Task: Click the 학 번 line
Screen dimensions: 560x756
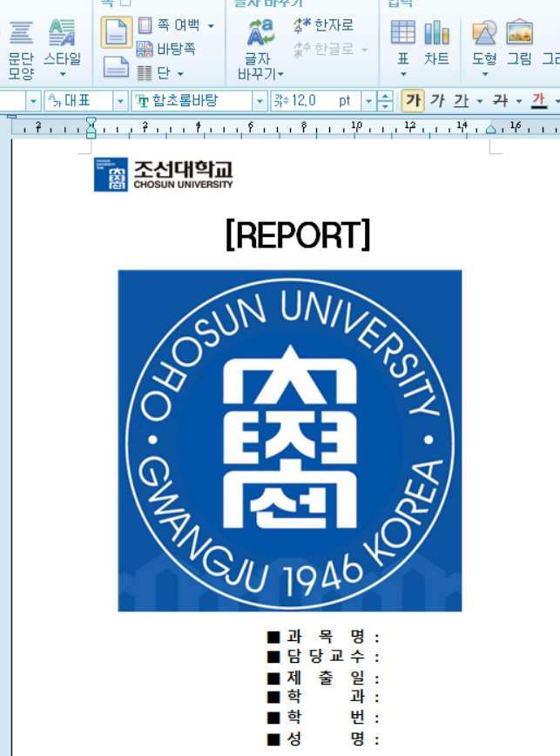Action: pos(323,718)
